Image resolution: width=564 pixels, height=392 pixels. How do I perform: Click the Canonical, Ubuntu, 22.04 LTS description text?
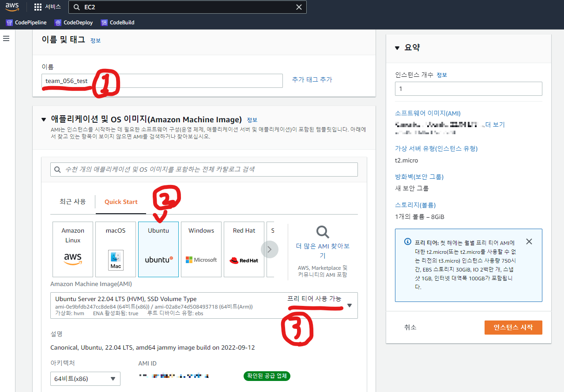153,347
